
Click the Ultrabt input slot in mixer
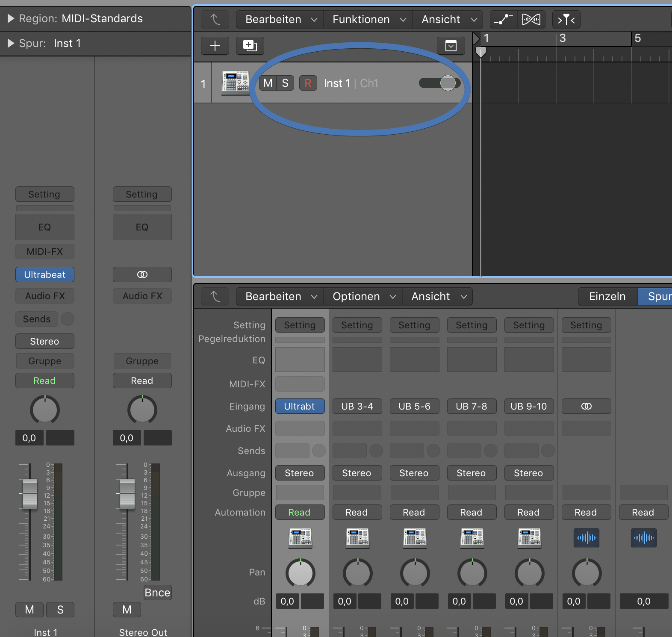click(300, 406)
